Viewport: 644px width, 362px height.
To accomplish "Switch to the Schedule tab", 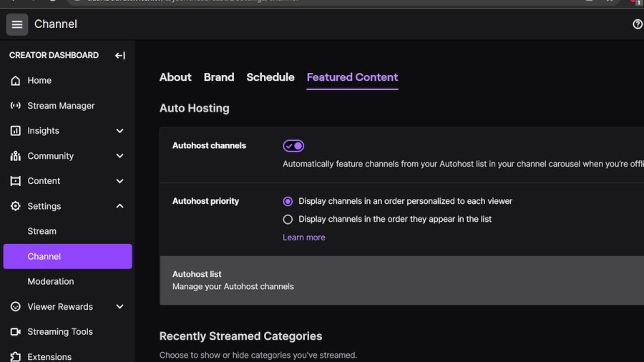I will coord(270,77).
